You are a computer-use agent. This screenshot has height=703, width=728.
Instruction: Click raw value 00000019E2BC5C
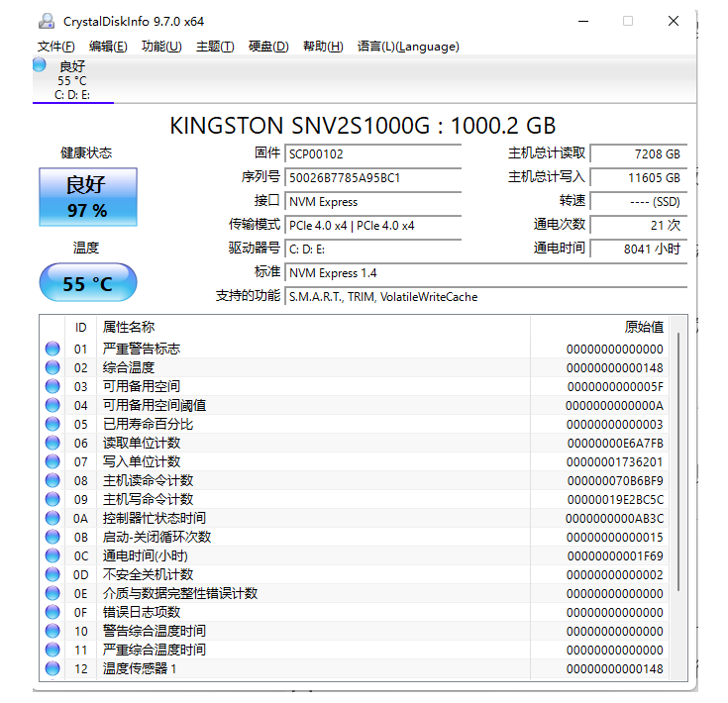click(615, 500)
